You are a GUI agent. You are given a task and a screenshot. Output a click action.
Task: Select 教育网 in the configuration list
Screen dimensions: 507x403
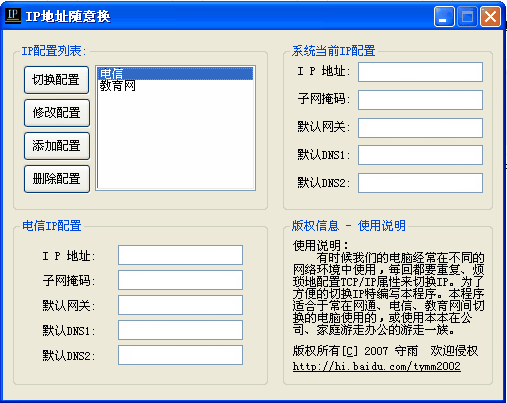coord(175,86)
